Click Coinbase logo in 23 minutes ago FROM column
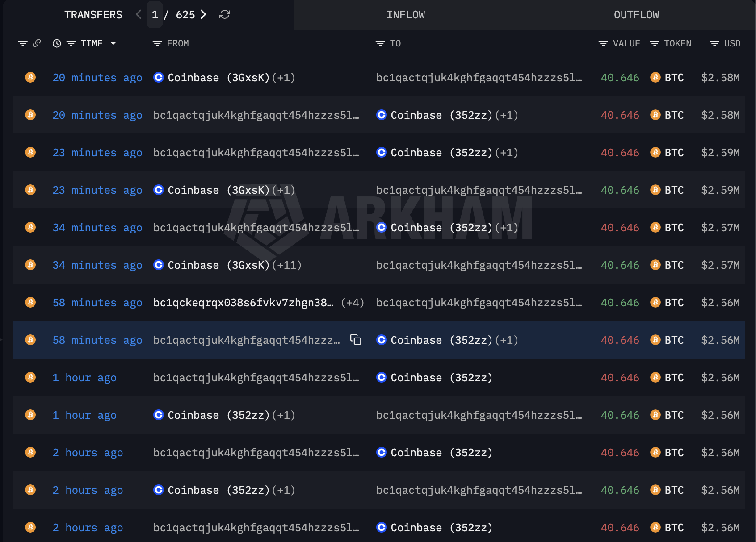756x542 pixels. click(159, 190)
